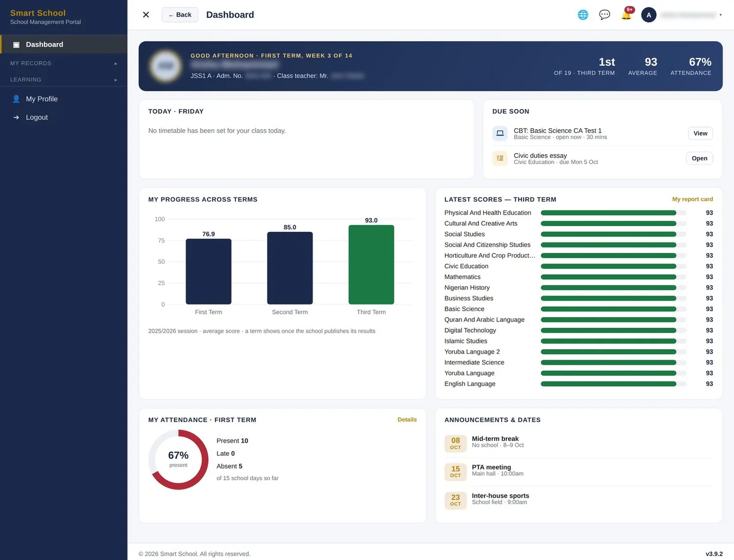Click the CBT laptop icon
734x560 pixels.
pos(500,133)
